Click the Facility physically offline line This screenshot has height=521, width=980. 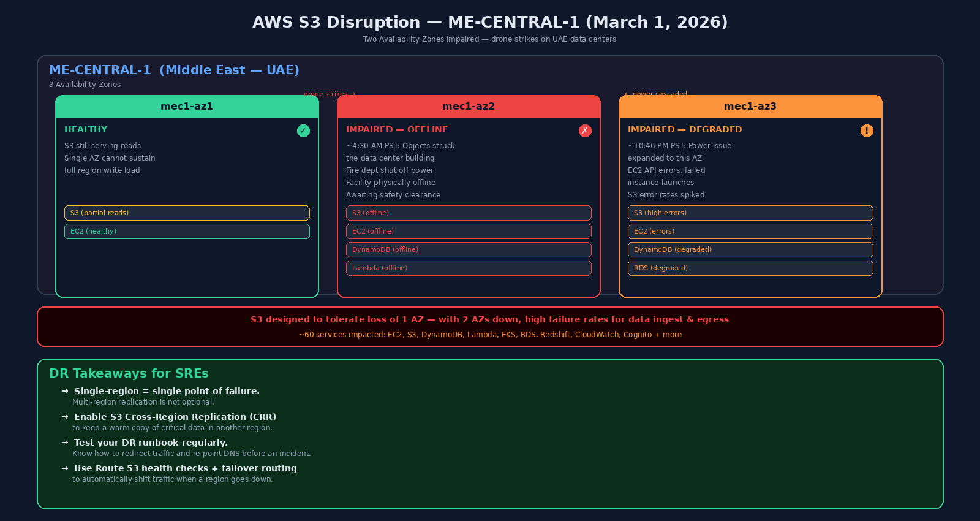point(391,183)
